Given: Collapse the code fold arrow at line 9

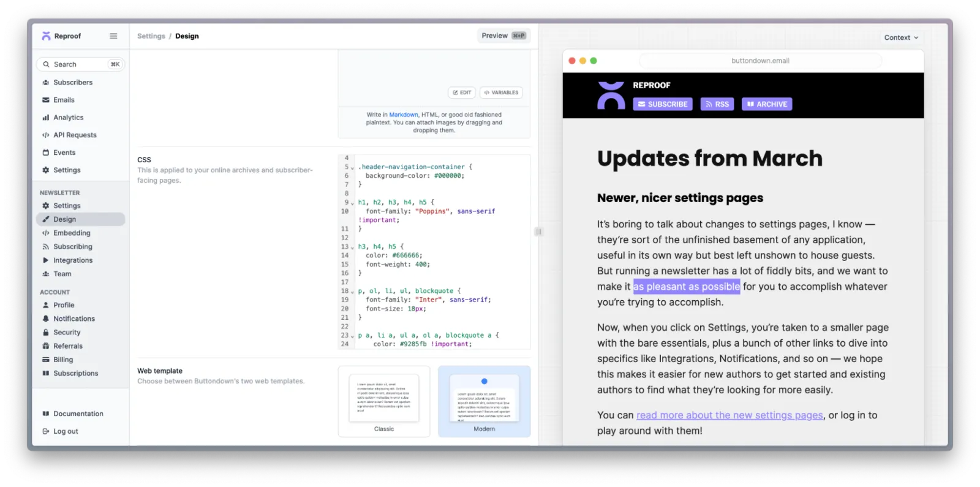Looking at the screenshot, I should pos(352,203).
